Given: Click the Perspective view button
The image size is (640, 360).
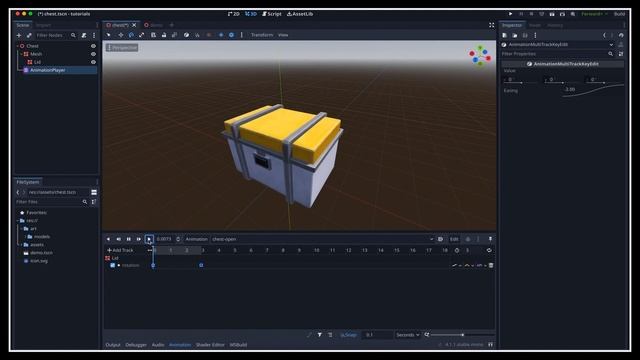Looking at the screenshot, I should coord(122,48).
